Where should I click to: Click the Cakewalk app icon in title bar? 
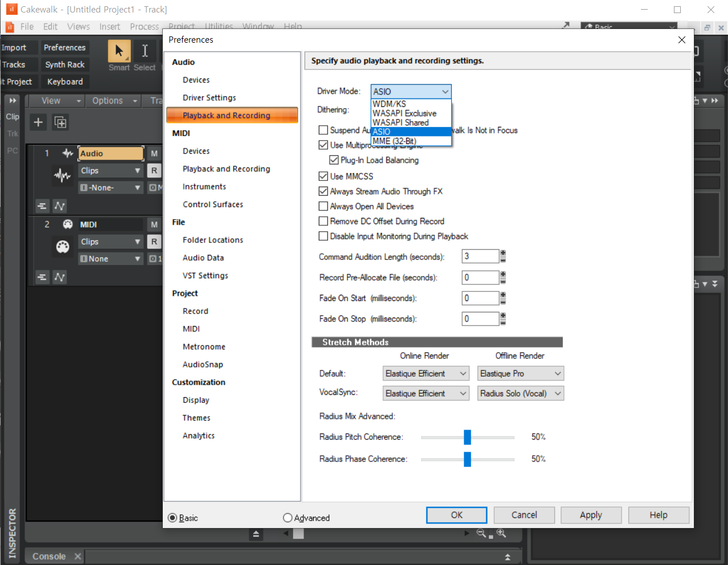coord(11,9)
